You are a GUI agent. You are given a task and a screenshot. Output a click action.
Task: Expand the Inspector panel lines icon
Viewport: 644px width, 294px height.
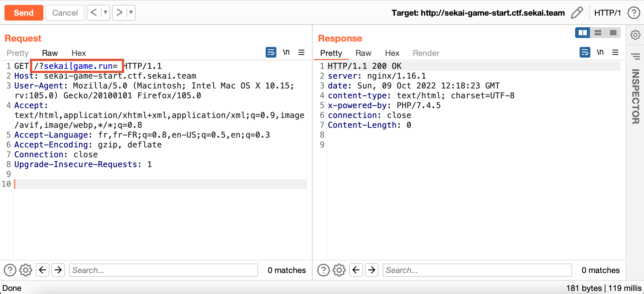pos(635,57)
